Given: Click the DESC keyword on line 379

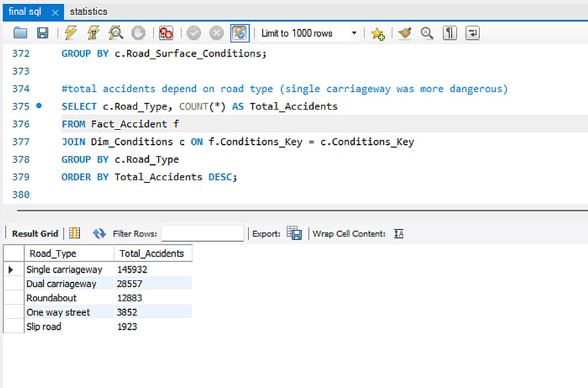Looking at the screenshot, I should click(220, 177).
